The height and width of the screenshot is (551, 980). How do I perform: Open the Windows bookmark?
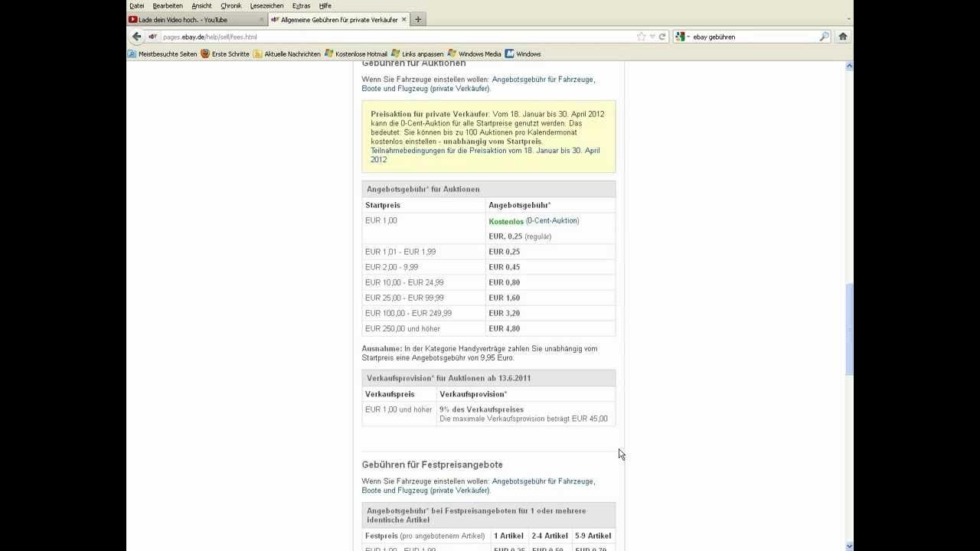523,54
